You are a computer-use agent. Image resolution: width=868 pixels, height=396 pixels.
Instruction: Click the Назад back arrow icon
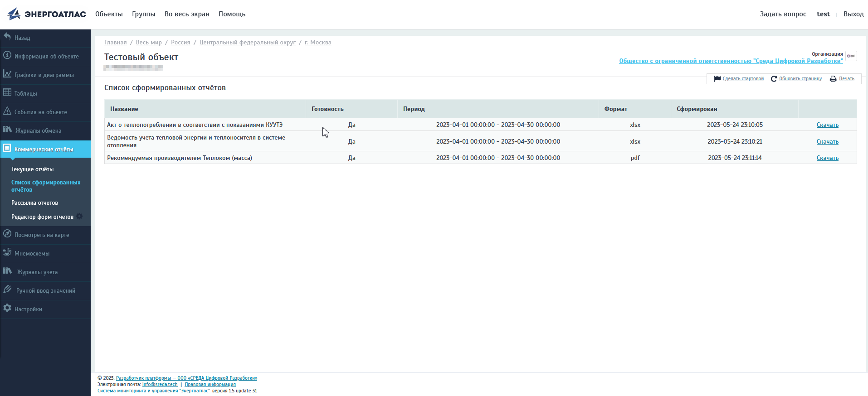tap(7, 37)
